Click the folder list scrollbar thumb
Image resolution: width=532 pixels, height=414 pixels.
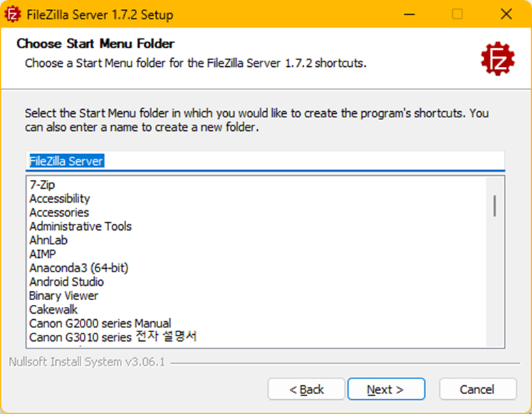point(494,206)
